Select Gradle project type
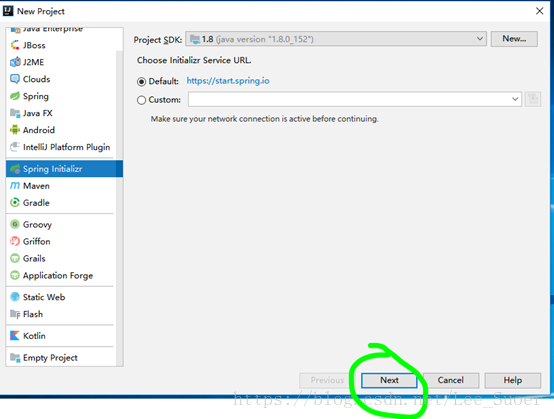The image size is (554, 419). [x=61, y=203]
